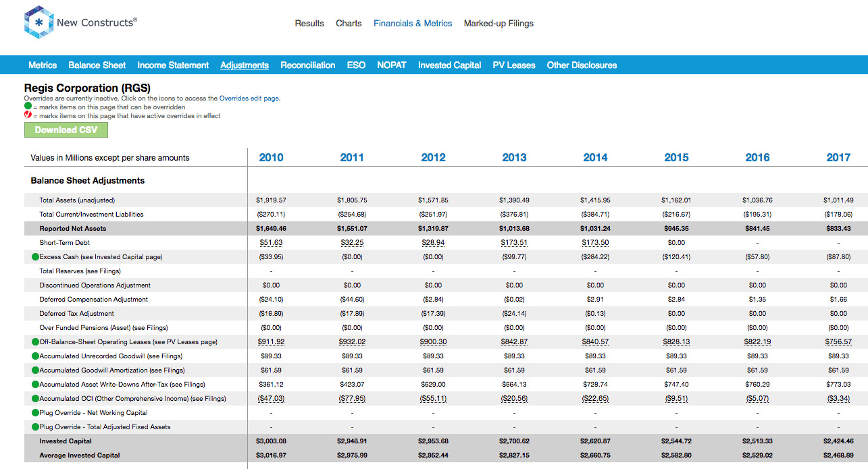The width and height of the screenshot is (868, 469).
Task: Open Marked-up Filings
Action: [x=499, y=24]
